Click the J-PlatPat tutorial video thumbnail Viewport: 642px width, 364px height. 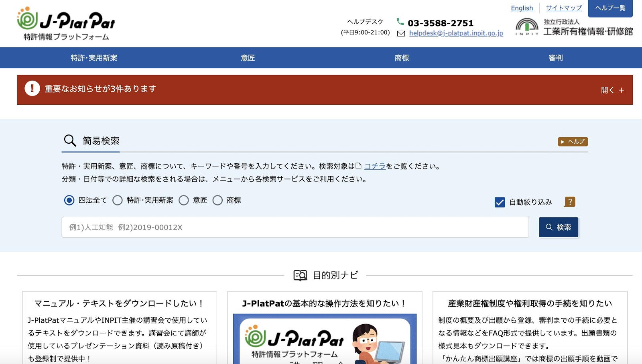tap(325, 339)
